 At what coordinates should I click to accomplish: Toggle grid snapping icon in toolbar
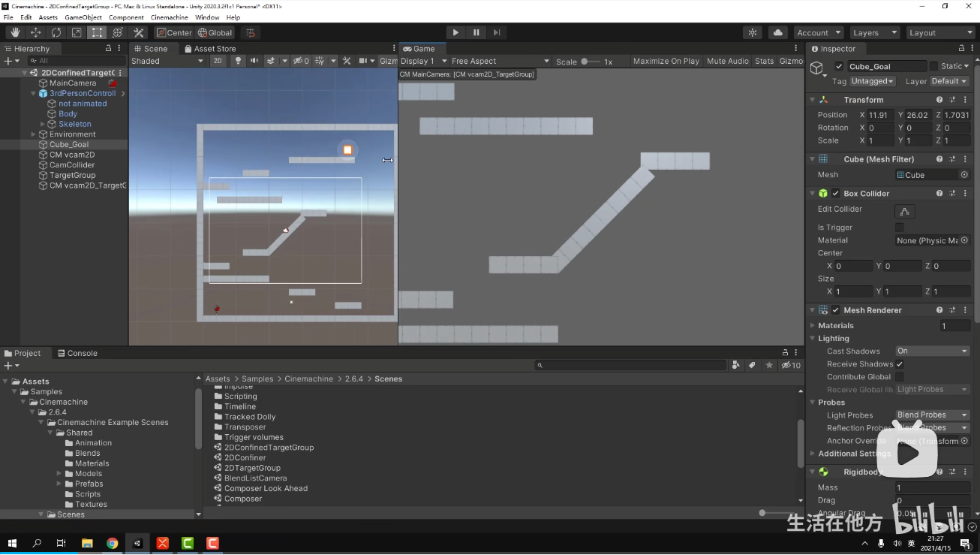[x=251, y=32]
